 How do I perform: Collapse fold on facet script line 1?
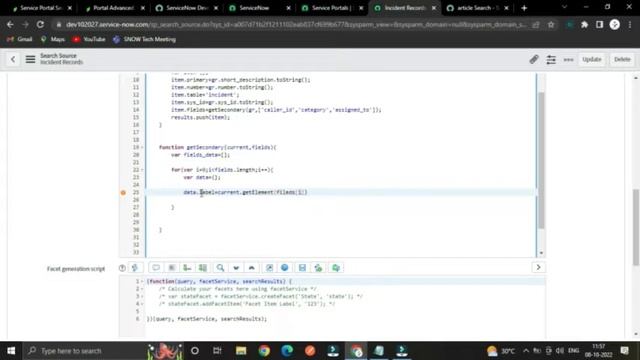tap(142, 281)
